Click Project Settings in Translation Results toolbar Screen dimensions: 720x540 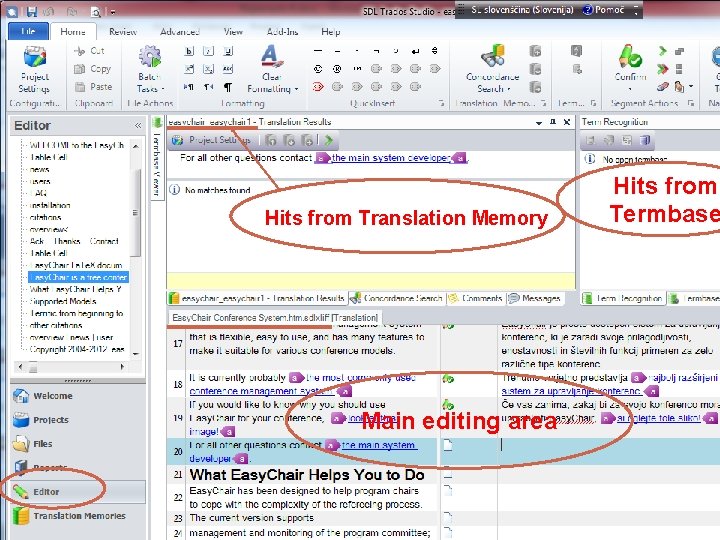click(212, 140)
